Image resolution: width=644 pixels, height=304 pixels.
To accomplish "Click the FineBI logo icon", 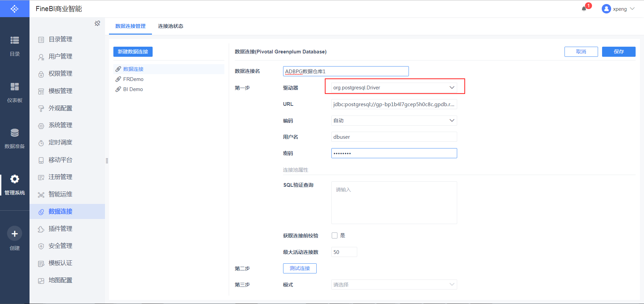I will pos(14,9).
